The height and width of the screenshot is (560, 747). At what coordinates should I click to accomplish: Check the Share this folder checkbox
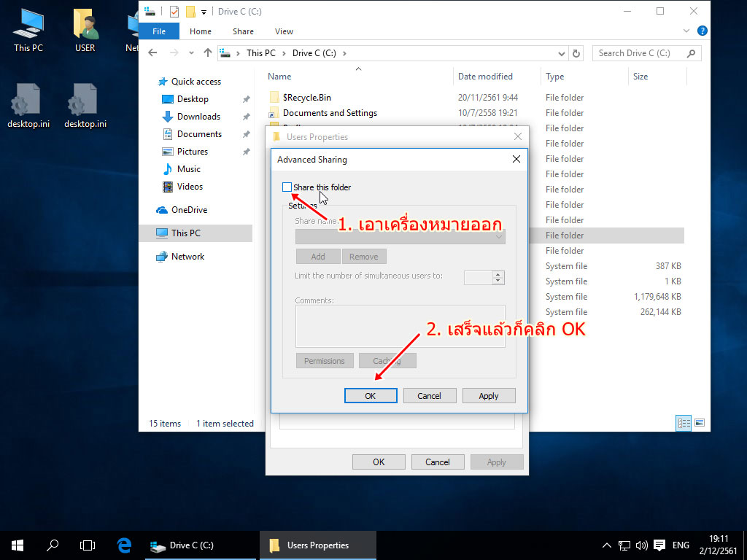(x=287, y=187)
